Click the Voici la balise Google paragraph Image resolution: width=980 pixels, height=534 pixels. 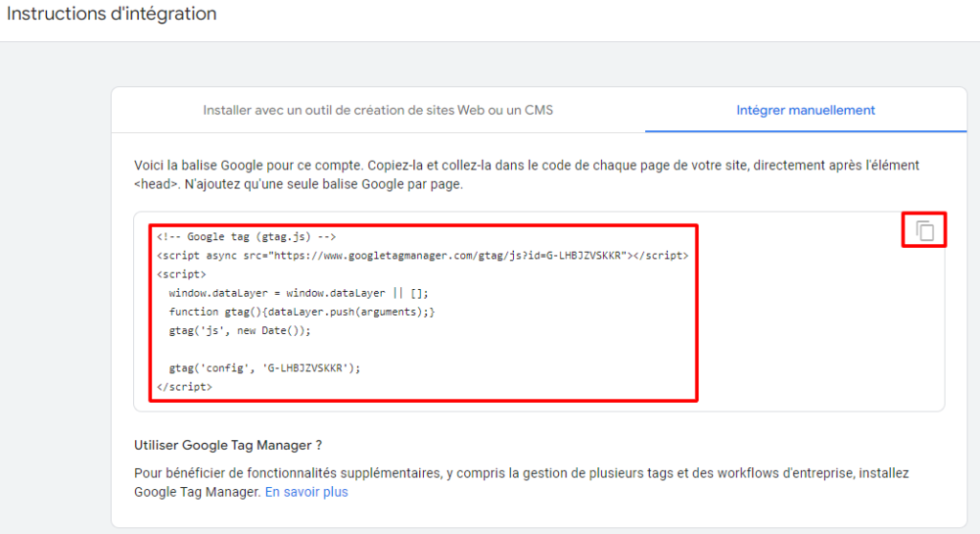(526, 174)
